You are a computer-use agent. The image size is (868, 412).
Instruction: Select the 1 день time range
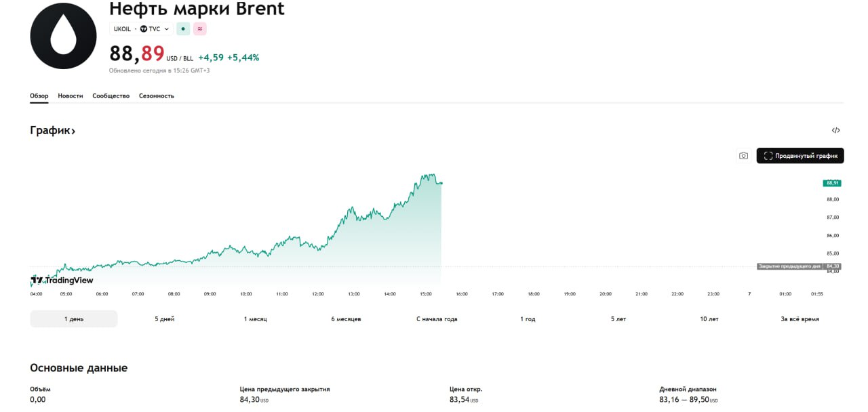click(x=74, y=318)
